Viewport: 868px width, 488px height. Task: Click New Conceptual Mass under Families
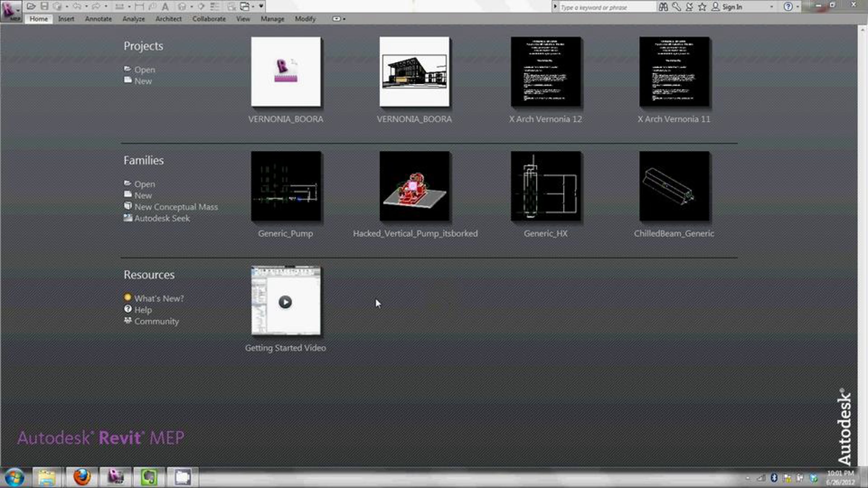coord(176,207)
